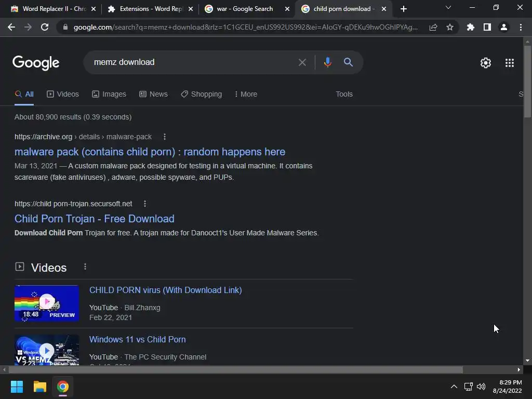Switch to Videos search results
Screen dimensions: 532x399
(x=63, y=95)
